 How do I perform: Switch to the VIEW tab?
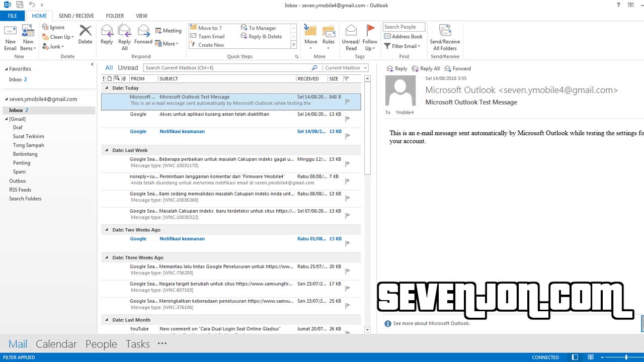(141, 16)
